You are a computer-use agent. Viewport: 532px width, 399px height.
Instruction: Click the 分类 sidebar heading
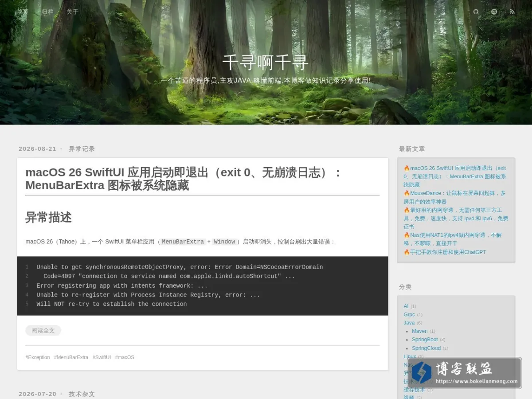pyautogui.click(x=405, y=287)
